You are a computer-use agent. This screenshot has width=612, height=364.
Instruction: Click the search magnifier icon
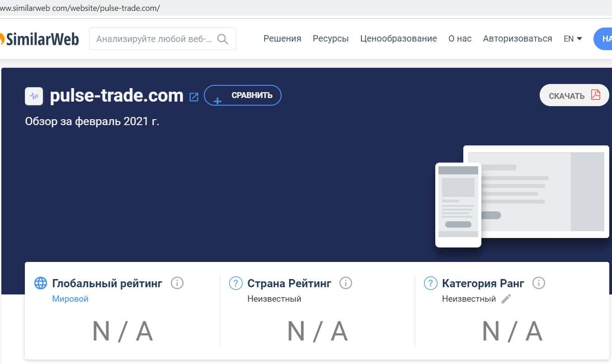(222, 39)
